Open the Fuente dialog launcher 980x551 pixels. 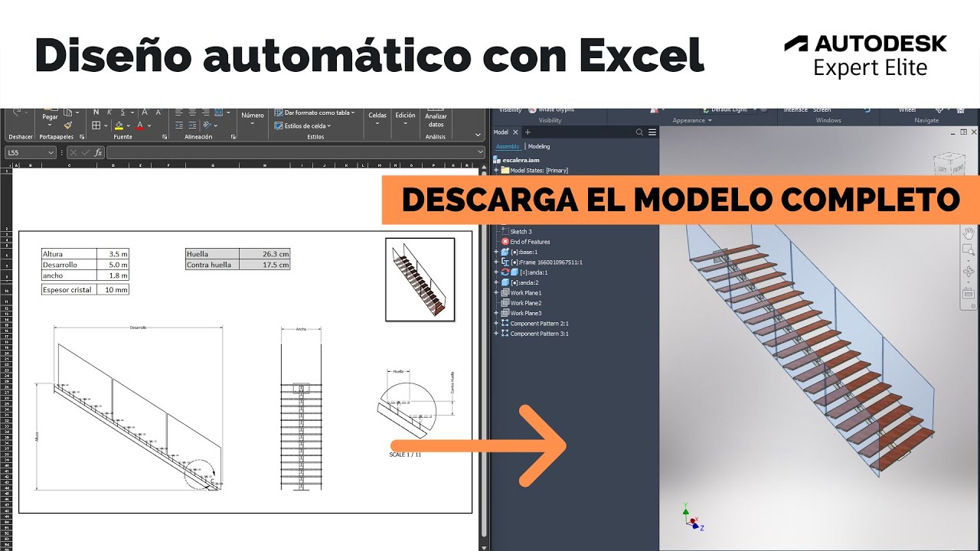tap(165, 137)
